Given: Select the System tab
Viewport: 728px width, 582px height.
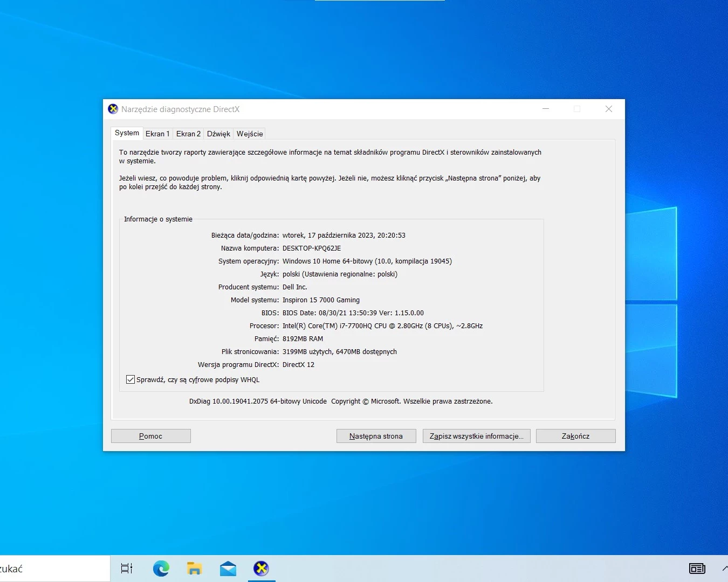Looking at the screenshot, I should pyautogui.click(x=127, y=133).
